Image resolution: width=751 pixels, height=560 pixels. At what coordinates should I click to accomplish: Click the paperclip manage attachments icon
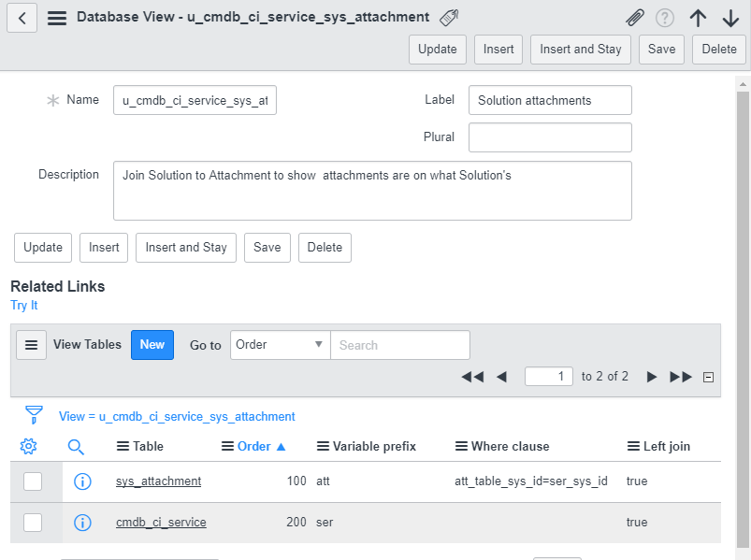(635, 18)
